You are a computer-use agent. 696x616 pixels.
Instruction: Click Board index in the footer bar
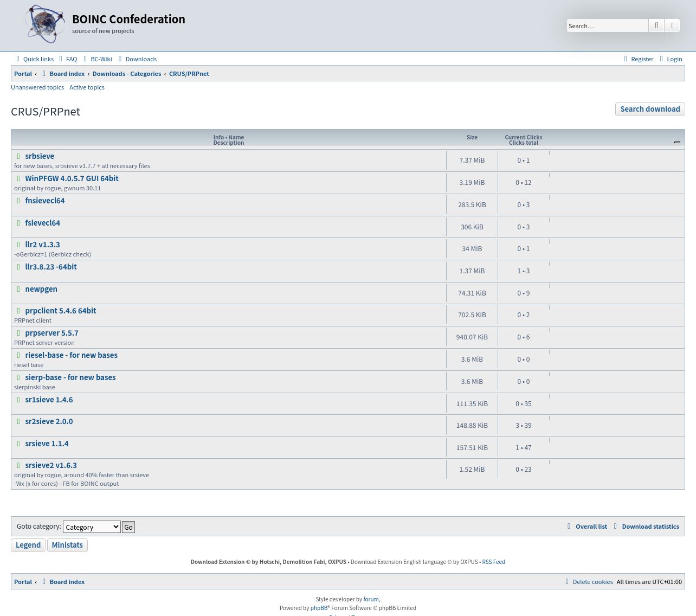coord(67,582)
